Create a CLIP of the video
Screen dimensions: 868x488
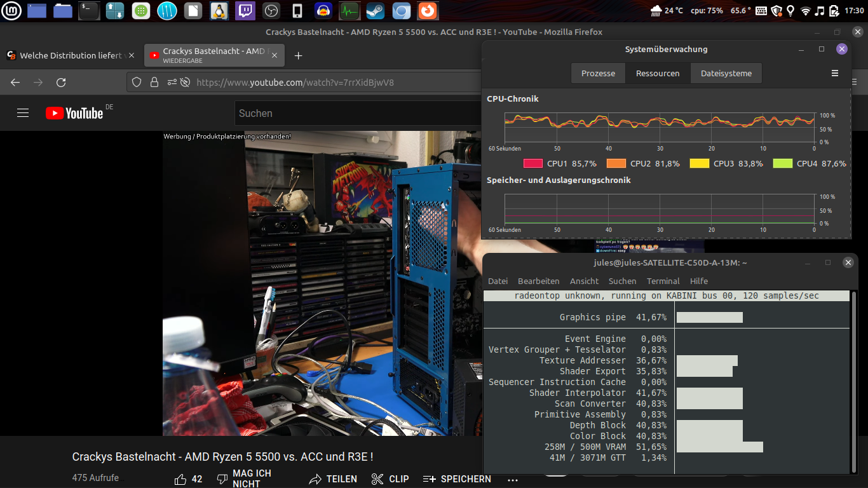coord(390,479)
